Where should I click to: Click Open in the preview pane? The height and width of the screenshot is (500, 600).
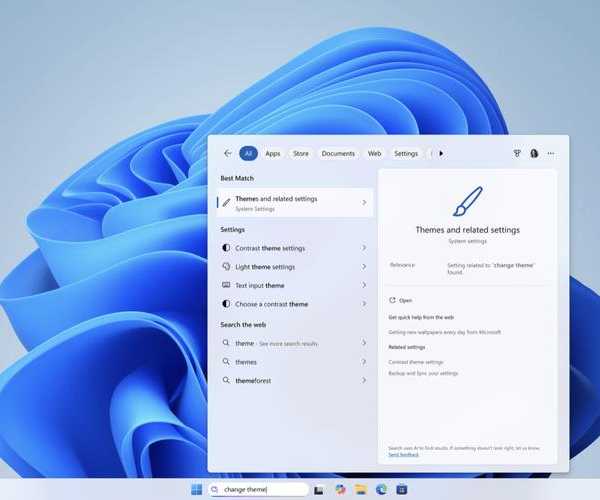pos(405,300)
